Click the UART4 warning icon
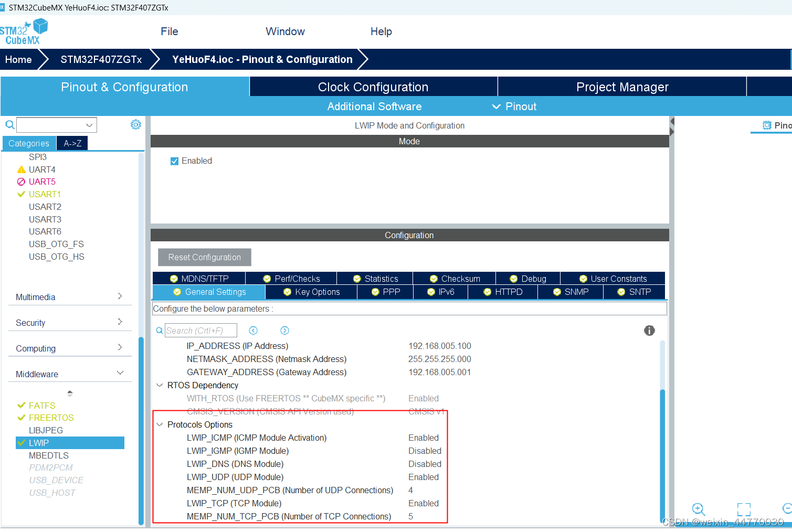 tap(22, 169)
